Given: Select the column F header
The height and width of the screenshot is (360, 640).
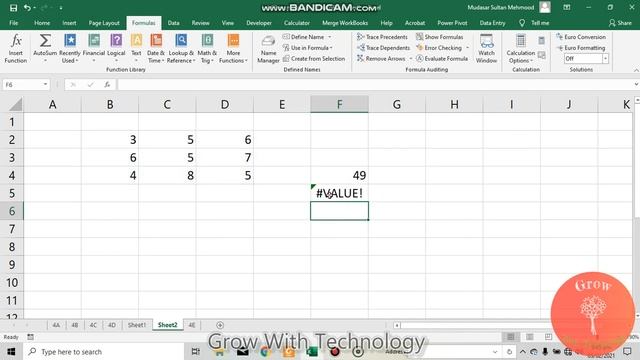Looking at the screenshot, I should 339,104.
